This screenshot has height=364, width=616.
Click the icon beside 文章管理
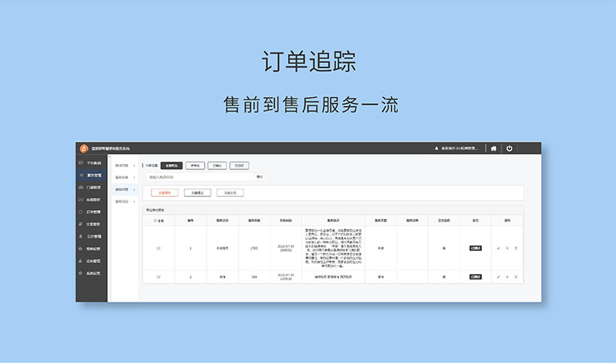pos(81,224)
